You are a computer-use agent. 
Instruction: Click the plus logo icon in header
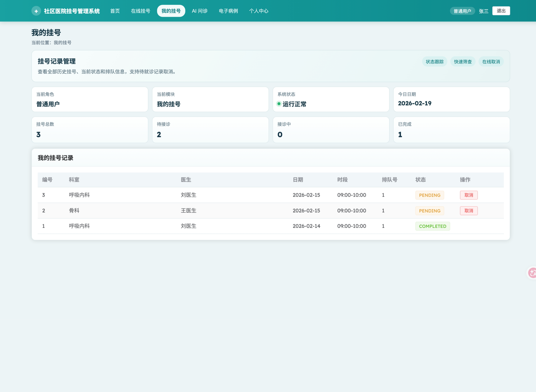(x=36, y=11)
